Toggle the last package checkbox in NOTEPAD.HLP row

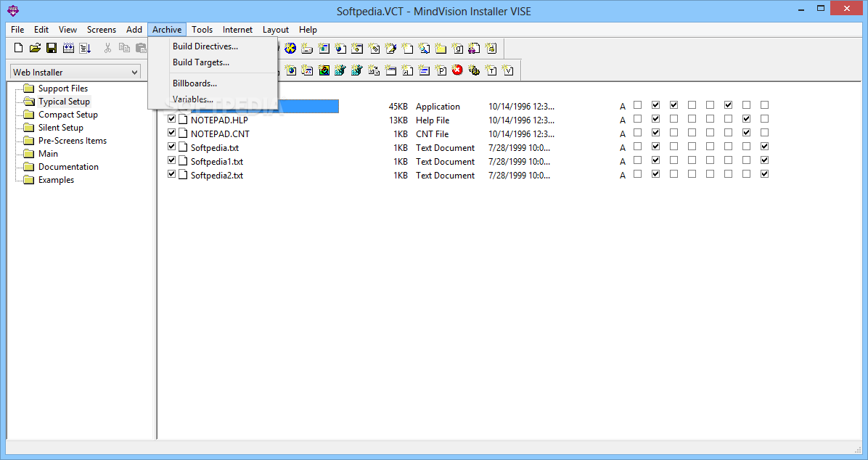[764, 118]
